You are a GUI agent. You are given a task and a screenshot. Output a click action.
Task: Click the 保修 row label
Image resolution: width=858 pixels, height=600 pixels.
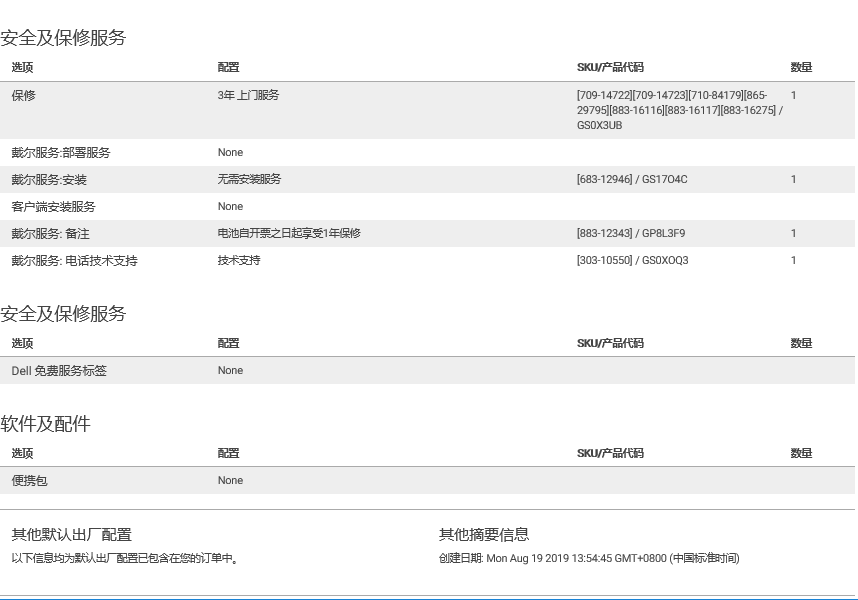point(23,96)
